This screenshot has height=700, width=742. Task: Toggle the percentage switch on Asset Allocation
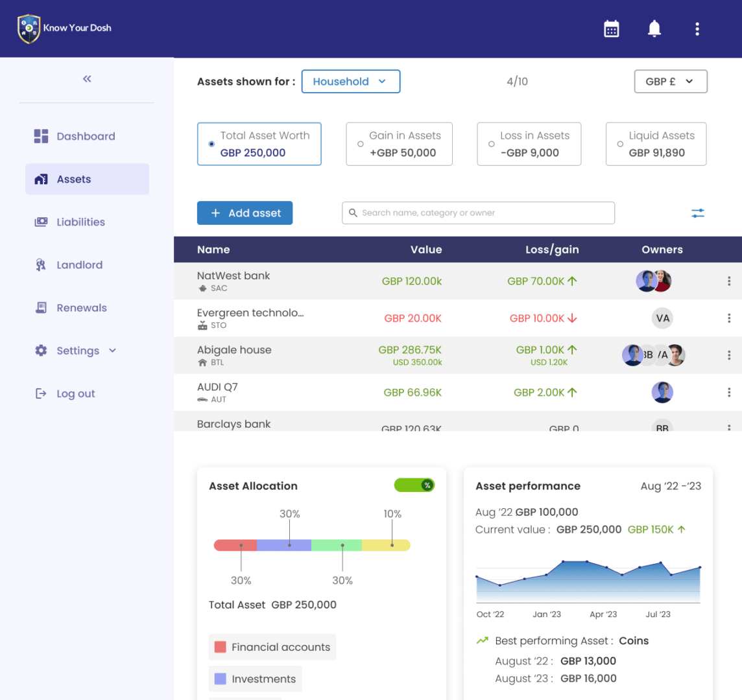coord(414,485)
